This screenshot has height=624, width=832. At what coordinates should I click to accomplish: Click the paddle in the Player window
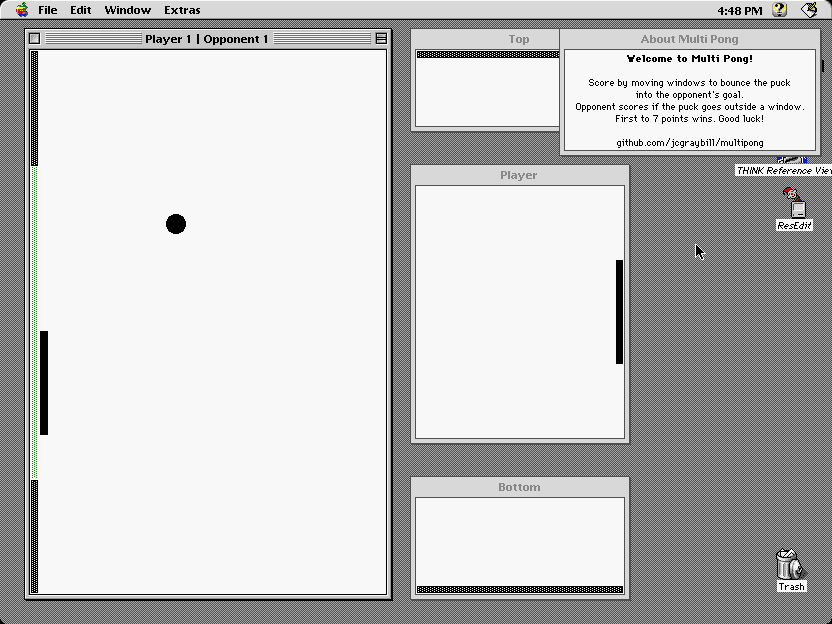[619, 311]
